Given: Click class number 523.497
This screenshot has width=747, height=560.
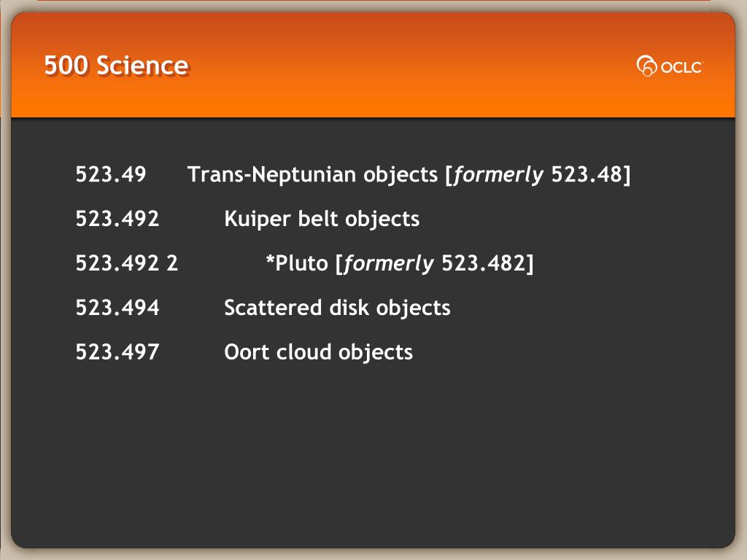Looking at the screenshot, I should 117,352.
